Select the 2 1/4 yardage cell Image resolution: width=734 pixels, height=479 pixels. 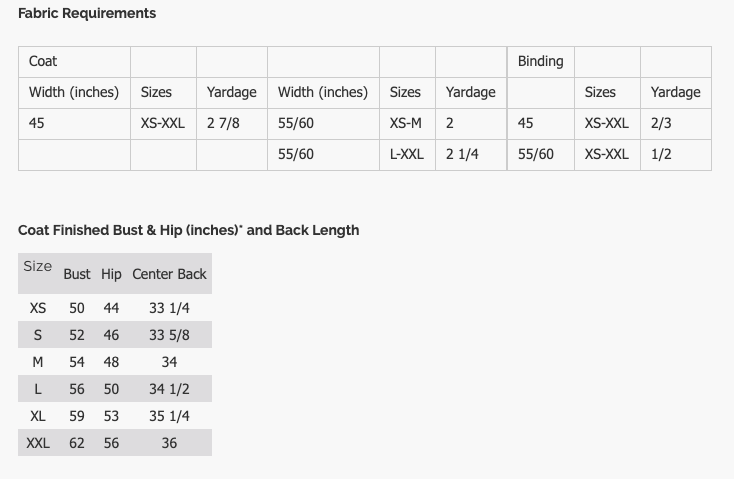[x=471, y=155]
